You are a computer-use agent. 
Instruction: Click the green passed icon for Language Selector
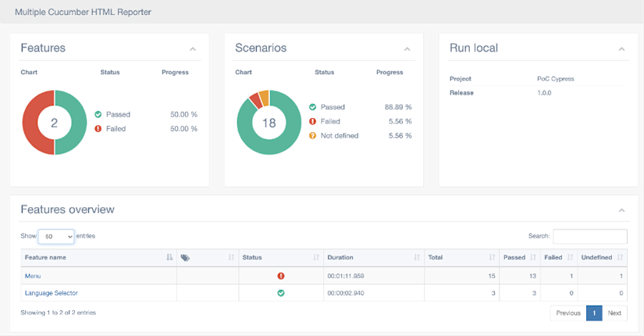[x=281, y=293]
